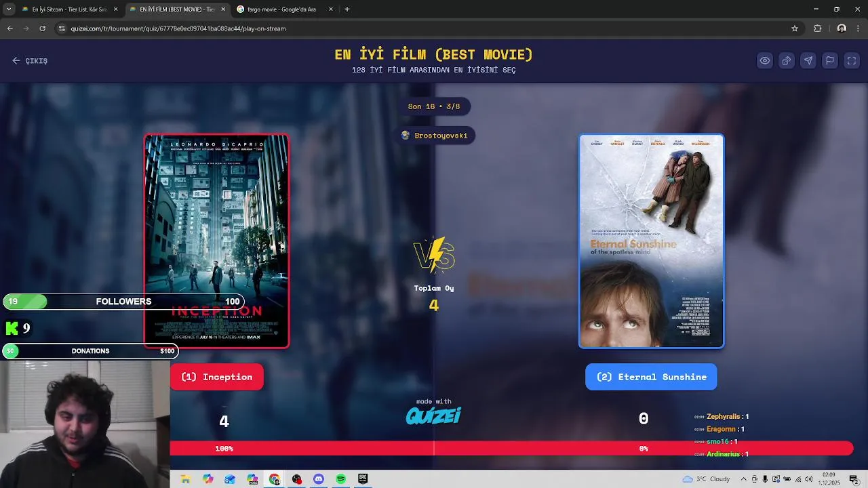Go back in browser history
The image size is (868, 488).
[10, 28]
